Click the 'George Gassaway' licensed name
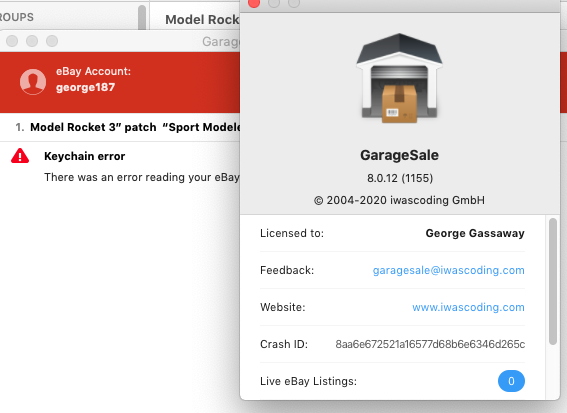This screenshot has height=413, width=567. coord(475,233)
